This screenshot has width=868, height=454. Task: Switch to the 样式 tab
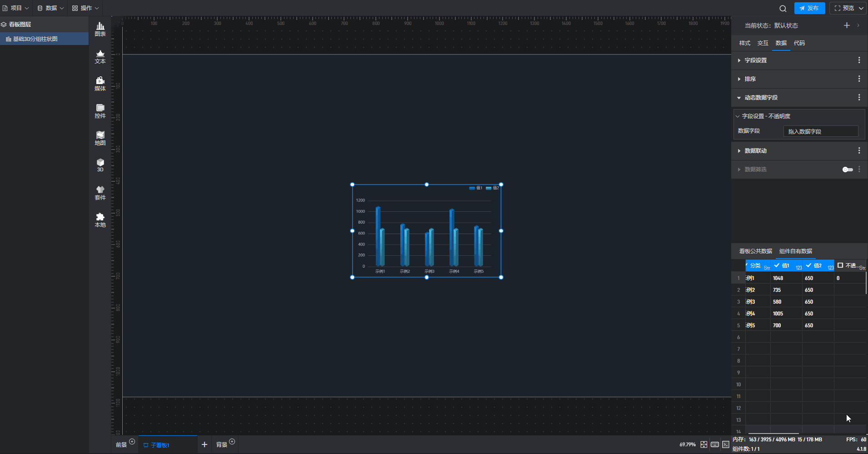(x=744, y=43)
